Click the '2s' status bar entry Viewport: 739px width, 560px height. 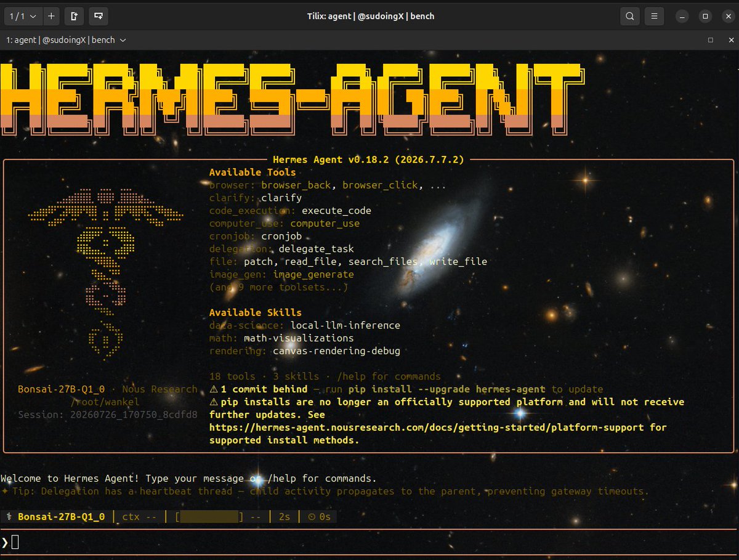tap(284, 516)
